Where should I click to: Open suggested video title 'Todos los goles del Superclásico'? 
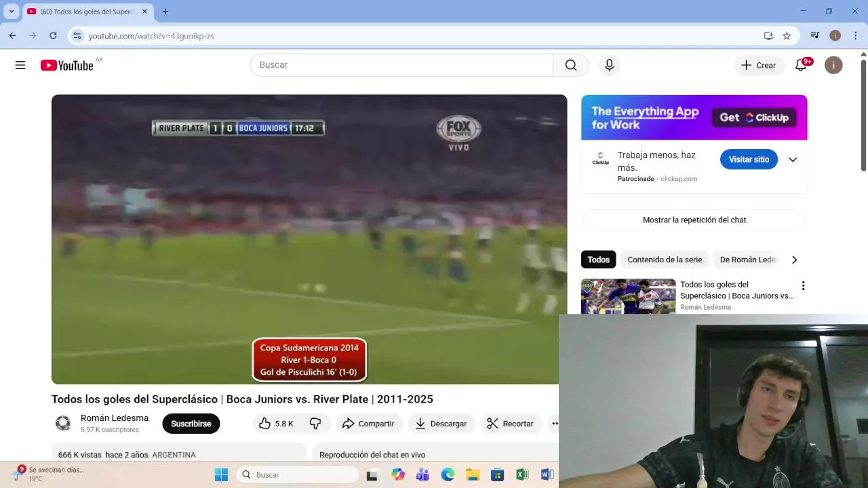(737, 290)
